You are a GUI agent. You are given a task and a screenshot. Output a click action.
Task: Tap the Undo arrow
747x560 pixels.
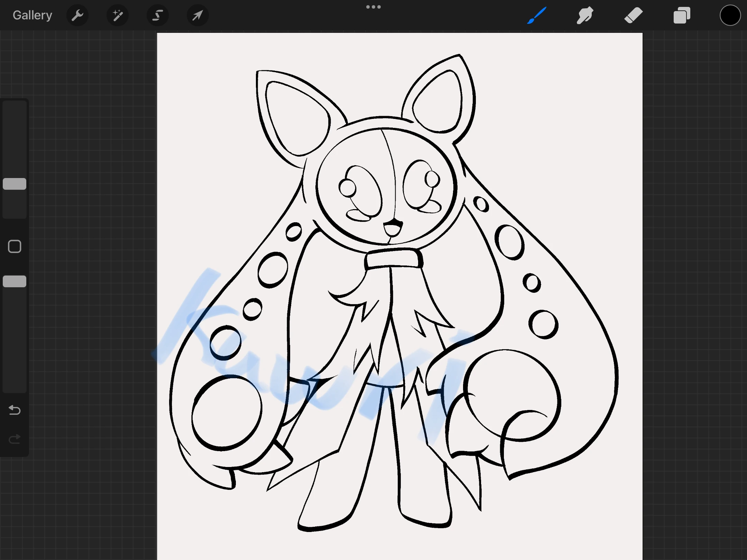(14, 410)
